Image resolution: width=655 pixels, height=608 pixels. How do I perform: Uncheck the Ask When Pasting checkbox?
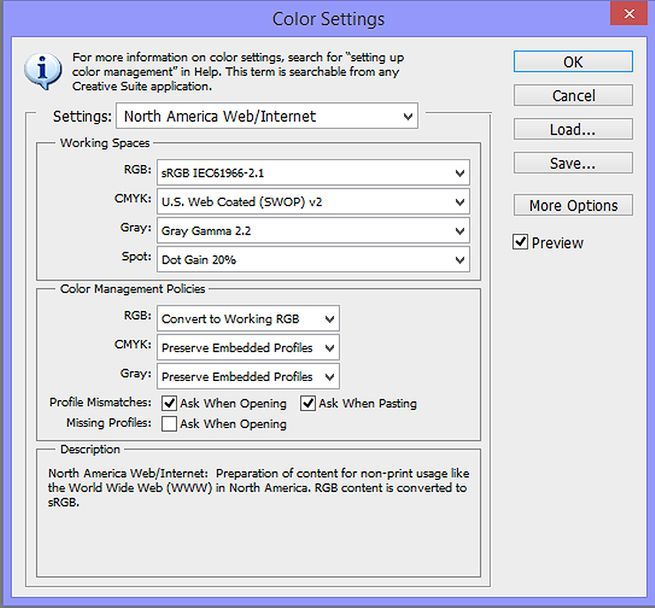(308, 403)
